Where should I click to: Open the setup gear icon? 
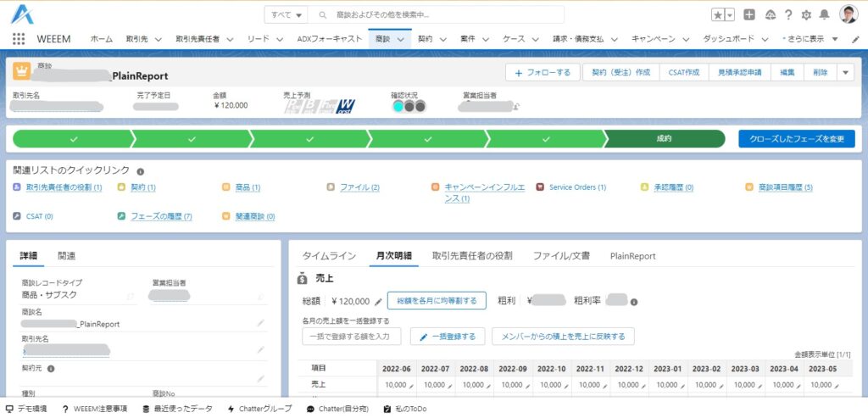pyautogui.click(x=807, y=15)
